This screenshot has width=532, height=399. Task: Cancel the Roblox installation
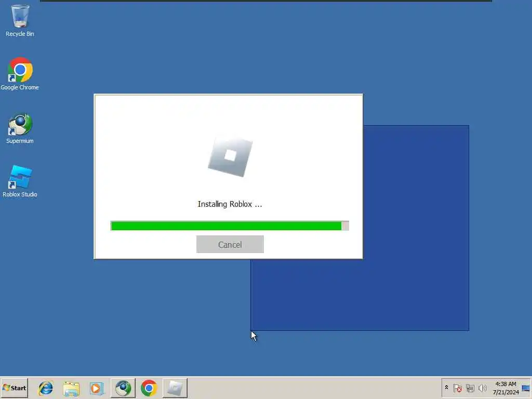[x=230, y=244]
